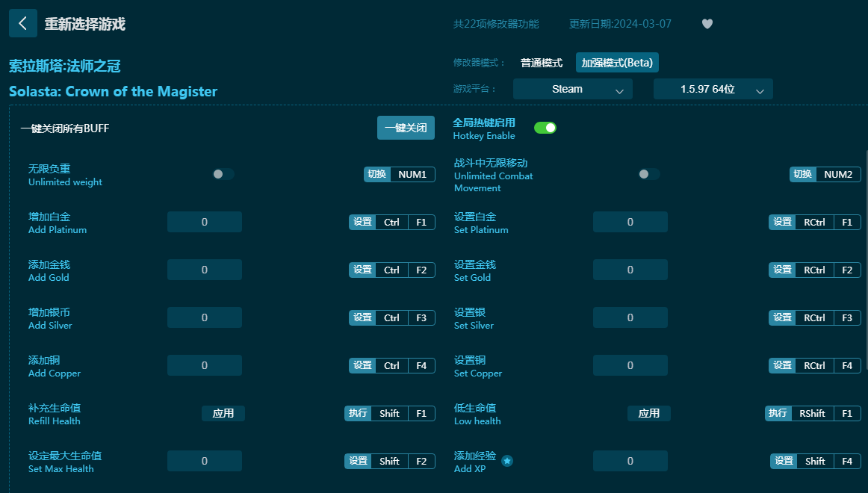This screenshot has width=868, height=493.
Task: Click 设置 button for Add Gold
Action: coord(362,270)
